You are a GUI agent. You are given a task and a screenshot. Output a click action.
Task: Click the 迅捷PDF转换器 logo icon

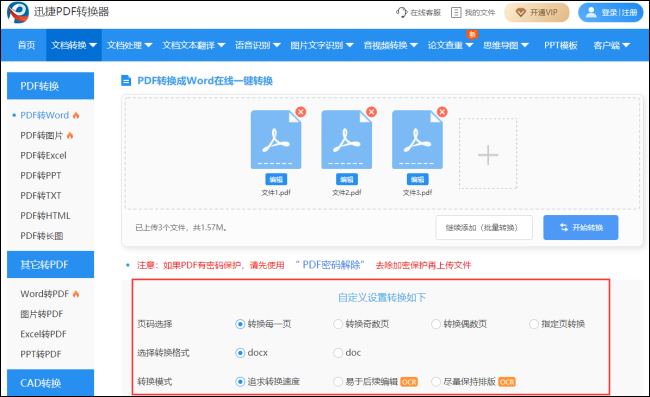point(18,12)
